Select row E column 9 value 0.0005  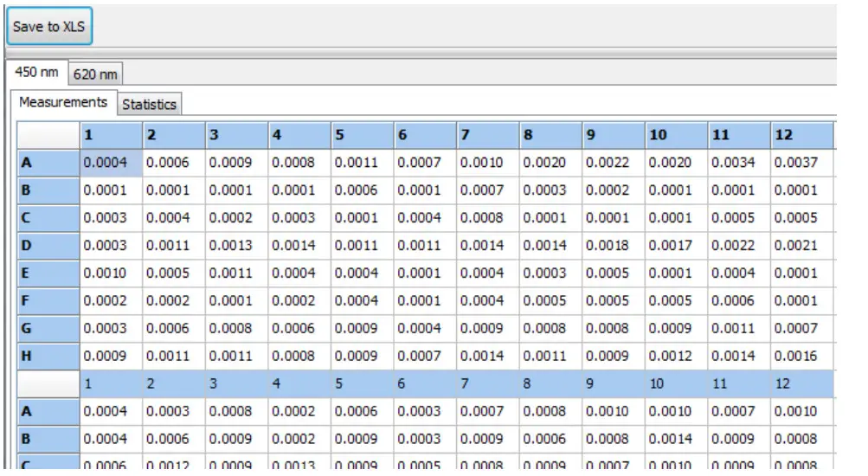tap(614, 273)
